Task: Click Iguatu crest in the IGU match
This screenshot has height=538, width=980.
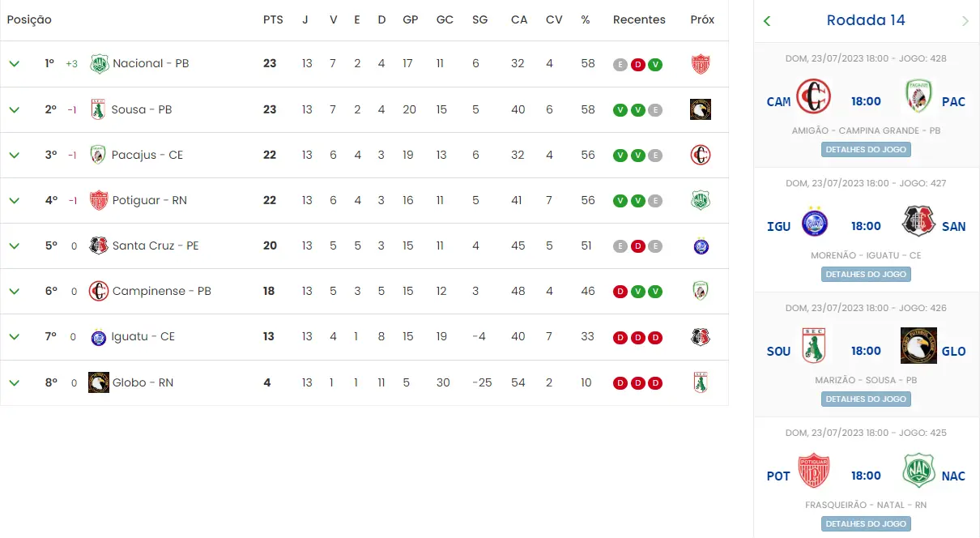Action: (x=814, y=222)
